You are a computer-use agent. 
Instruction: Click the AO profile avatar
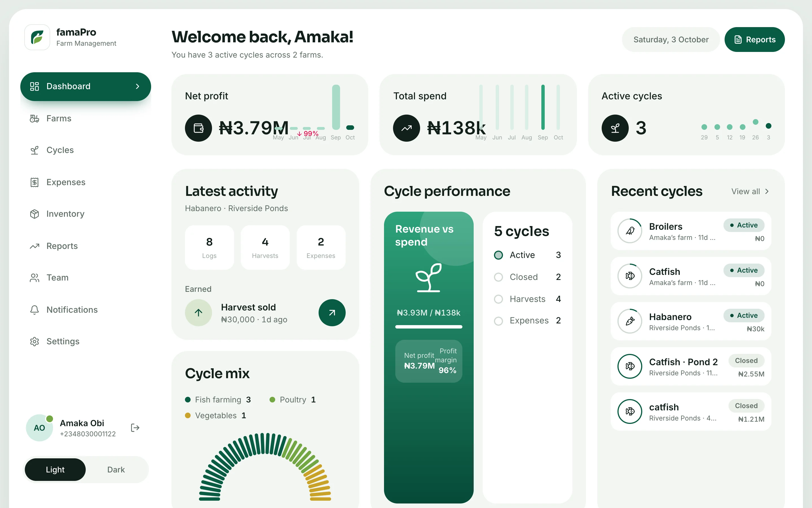pos(39,428)
